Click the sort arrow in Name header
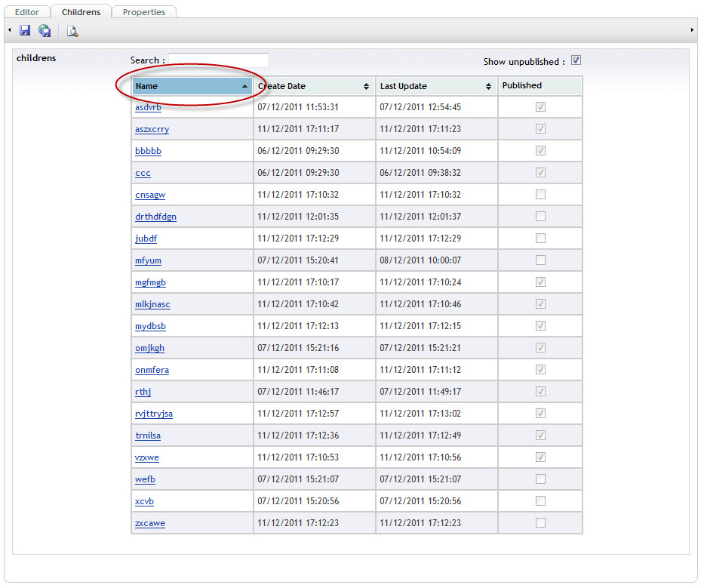 244,86
